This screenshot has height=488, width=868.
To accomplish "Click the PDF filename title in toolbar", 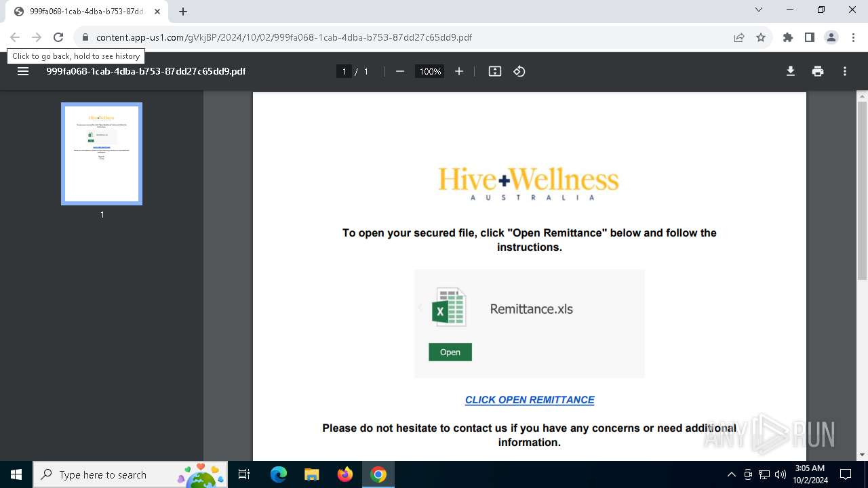I will point(146,71).
